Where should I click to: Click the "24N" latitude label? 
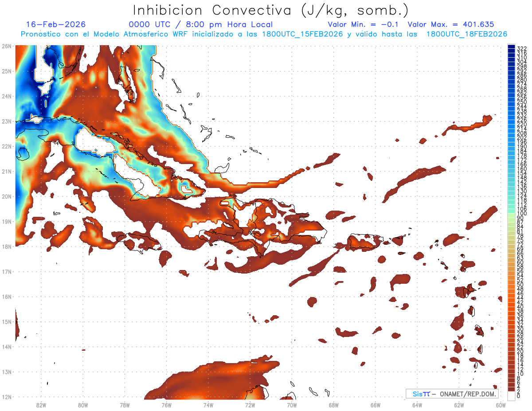tap(6, 96)
